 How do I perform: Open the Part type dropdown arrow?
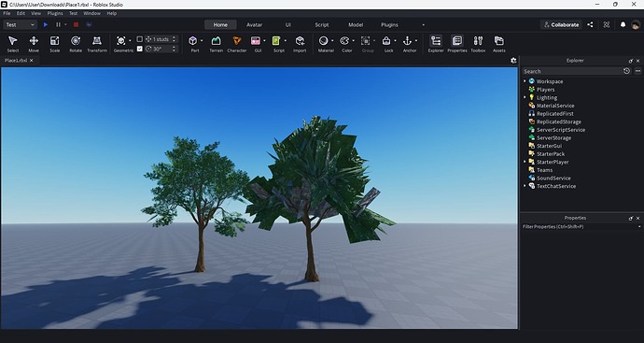click(x=202, y=41)
